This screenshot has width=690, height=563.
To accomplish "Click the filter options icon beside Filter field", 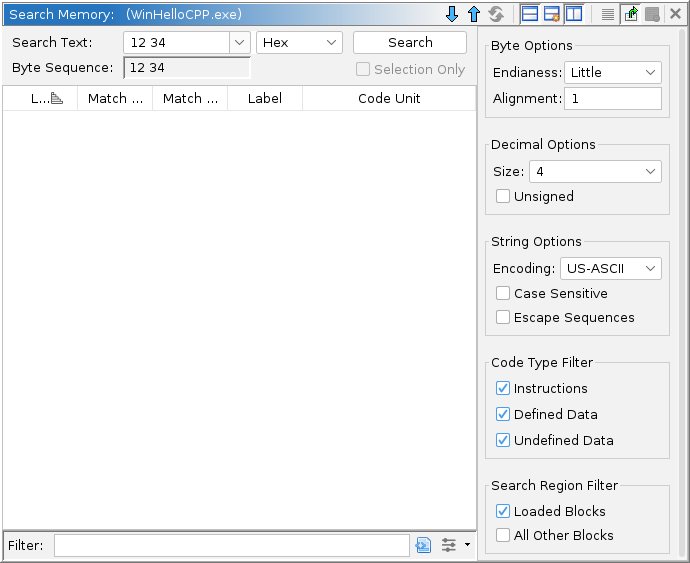I will [449, 545].
